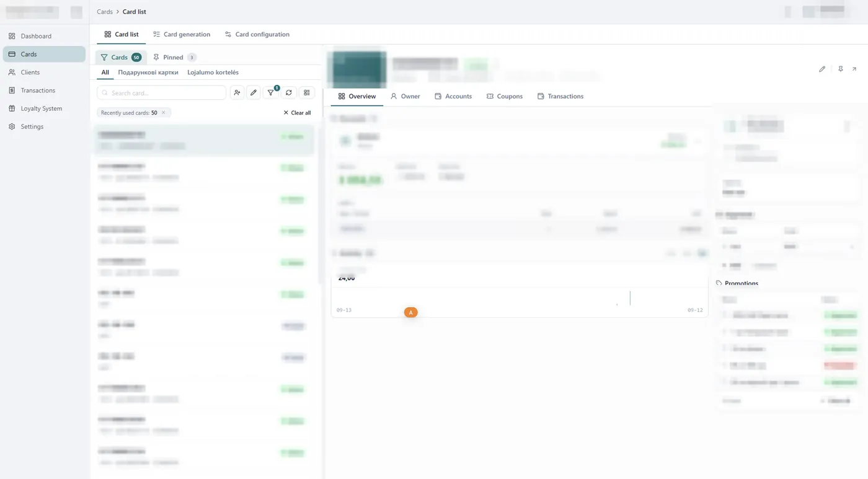Viewport: 868px width, 479px height.
Task: Filter by Lojalumo kortelės category
Action: click(213, 73)
